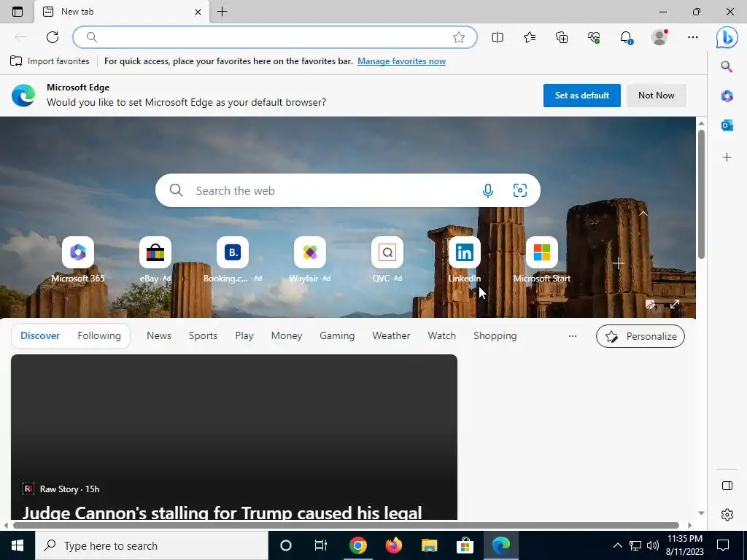
Task: Select the Discover feed tab
Action: (x=40, y=335)
